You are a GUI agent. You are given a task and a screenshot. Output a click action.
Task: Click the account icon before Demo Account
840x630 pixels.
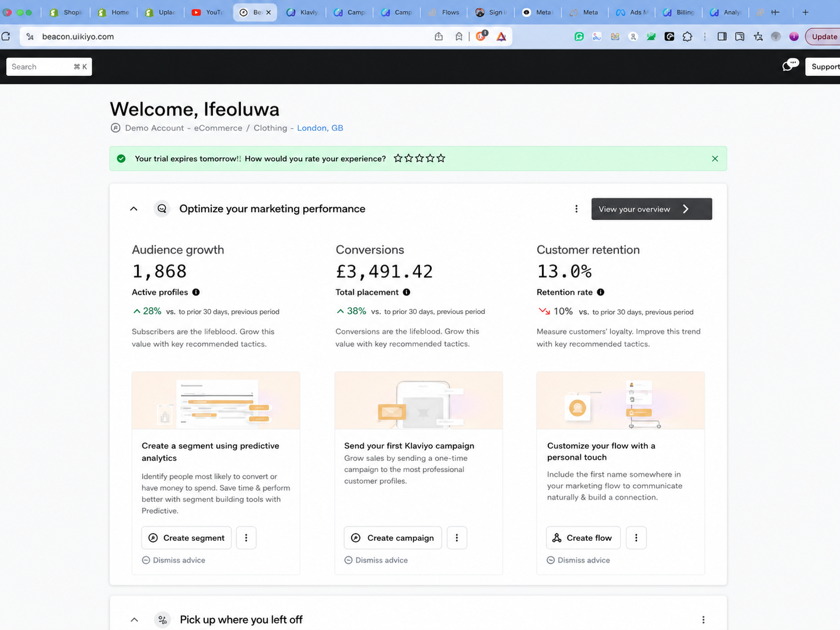pyautogui.click(x=115, y=128)
